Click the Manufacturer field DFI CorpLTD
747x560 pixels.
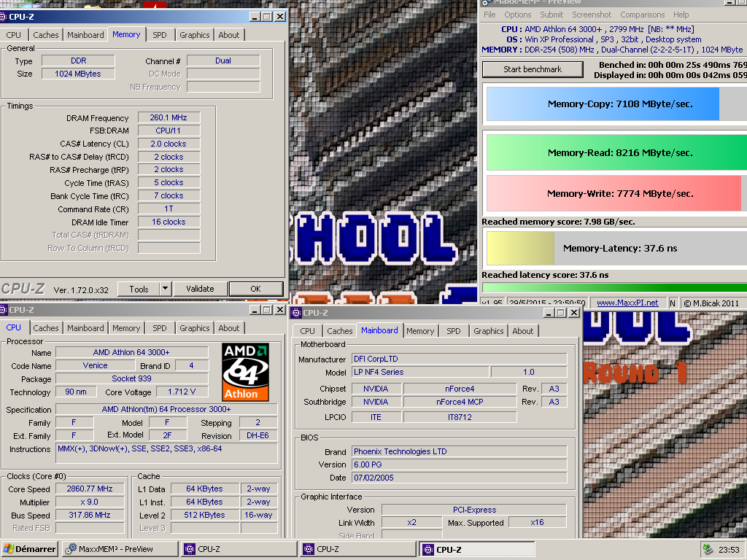(x=460, y=359)
